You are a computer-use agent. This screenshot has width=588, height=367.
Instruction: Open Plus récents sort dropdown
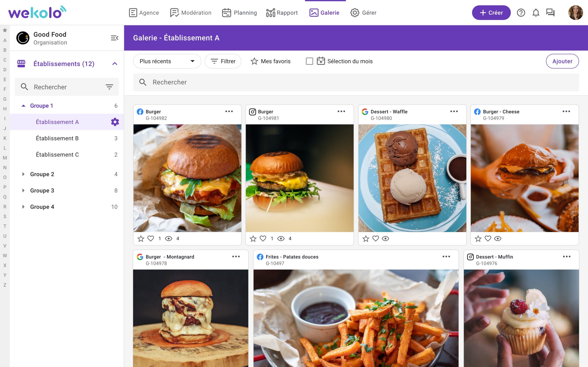tap(167, 61)
